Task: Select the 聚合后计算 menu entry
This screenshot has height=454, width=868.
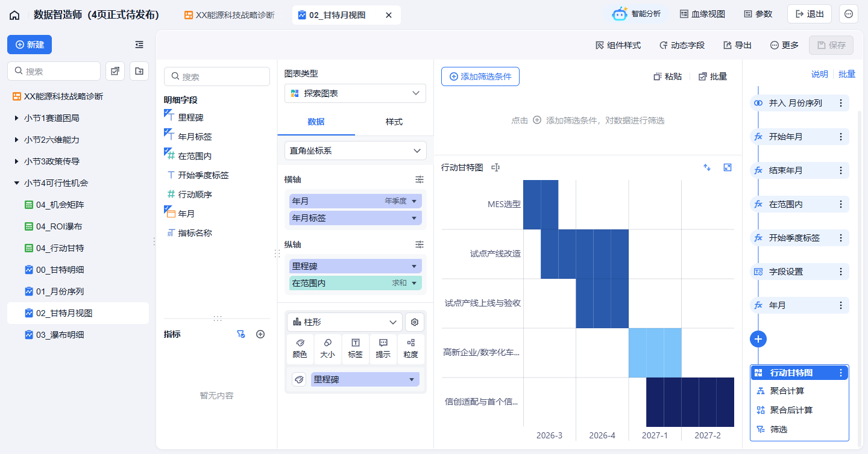Action: (791, 410)
